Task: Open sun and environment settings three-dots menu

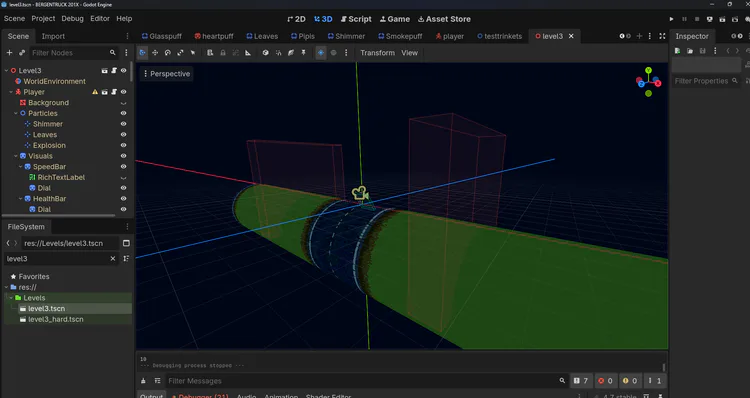Action: [x=346, y=53]
